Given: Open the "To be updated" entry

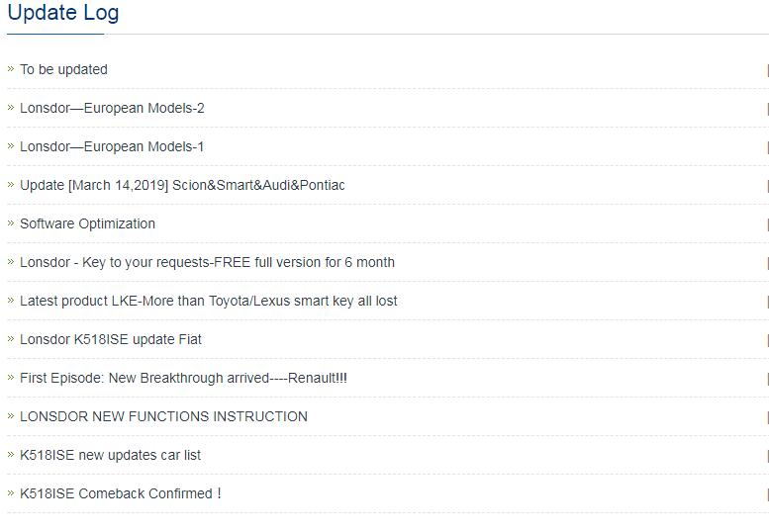Looking at the screenshot, I should 63,69.
